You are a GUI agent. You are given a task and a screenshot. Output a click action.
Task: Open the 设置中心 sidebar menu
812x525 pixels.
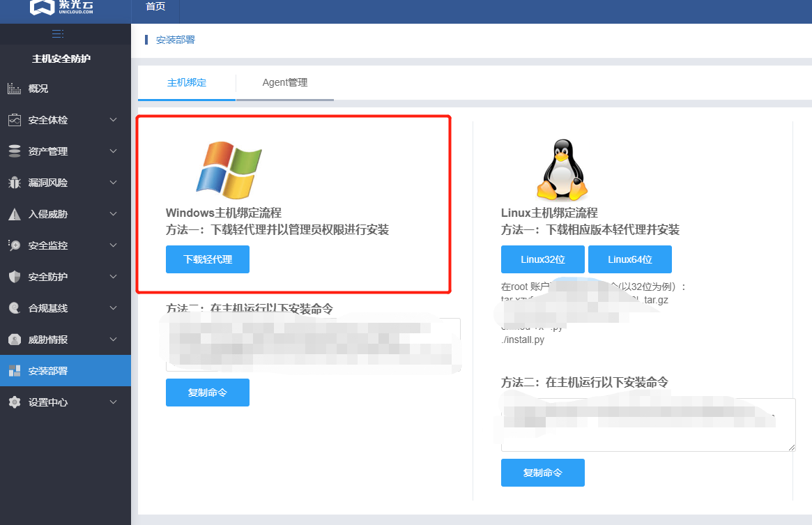66,402
